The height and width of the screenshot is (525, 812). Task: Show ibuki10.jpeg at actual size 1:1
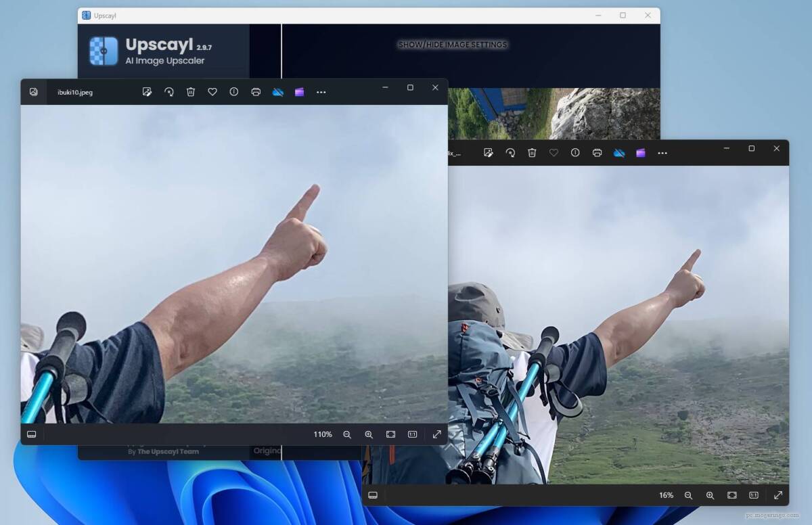click(x=412, y=434)
